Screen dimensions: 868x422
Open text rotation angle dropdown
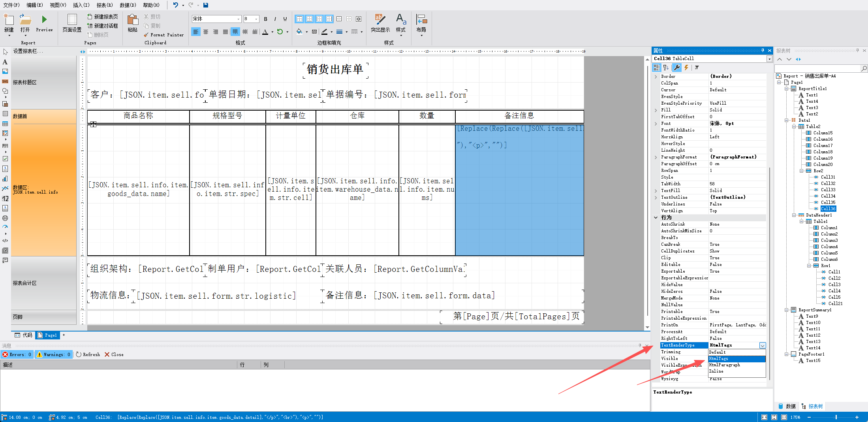287,32
